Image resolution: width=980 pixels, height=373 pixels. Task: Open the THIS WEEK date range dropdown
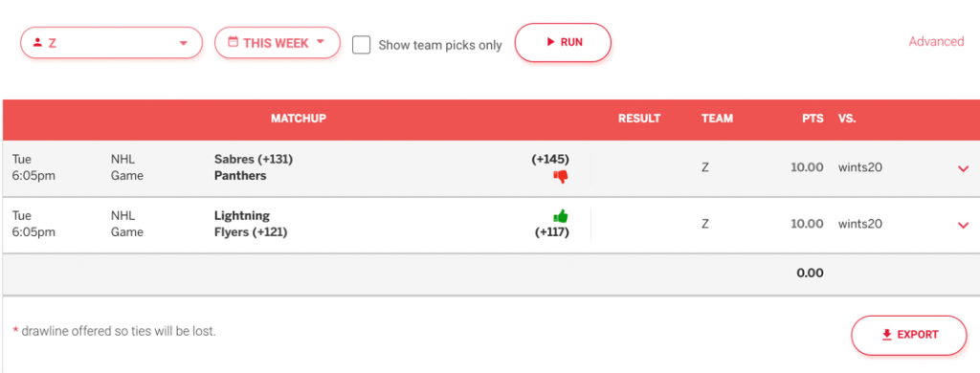278,42
